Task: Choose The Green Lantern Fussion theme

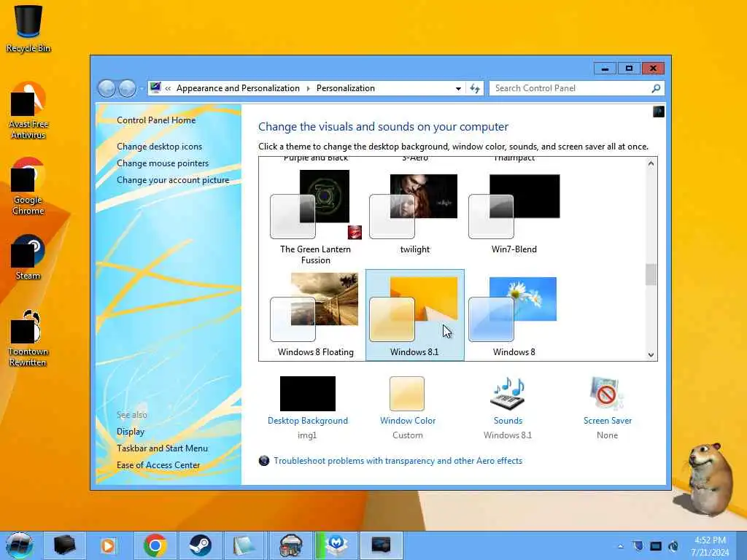Action: (x=315, y=217)
